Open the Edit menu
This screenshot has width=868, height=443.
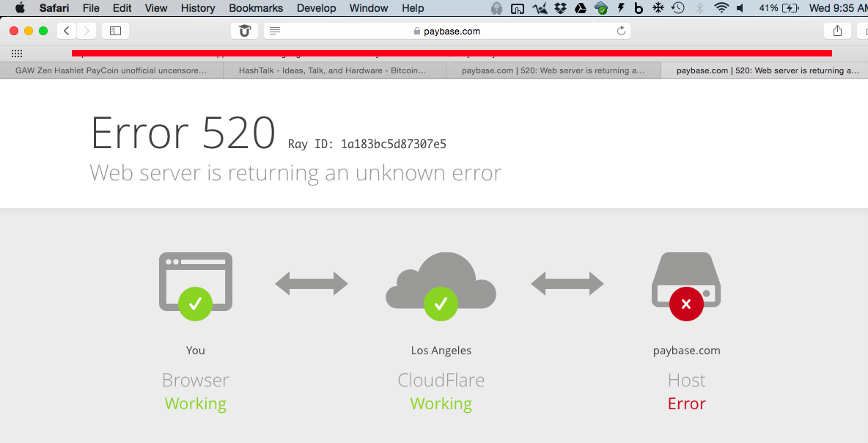(x=122, y=8)
